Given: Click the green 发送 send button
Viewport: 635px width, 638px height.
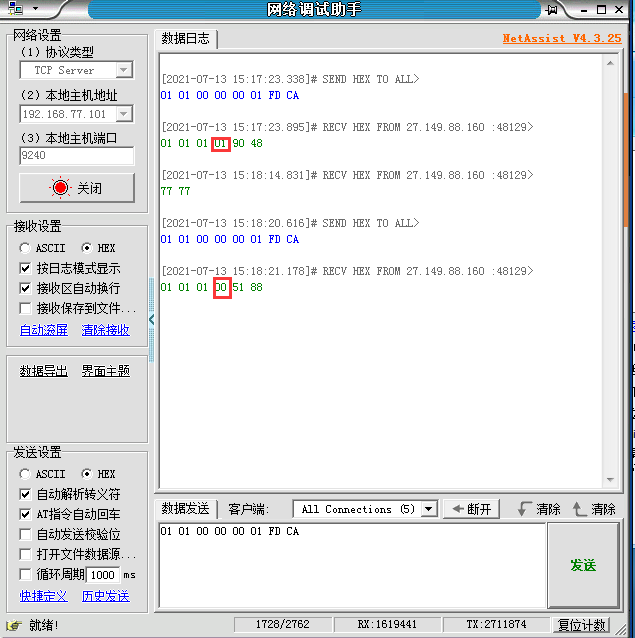Looking at the screenshot, I should click(x=583, y=565).
